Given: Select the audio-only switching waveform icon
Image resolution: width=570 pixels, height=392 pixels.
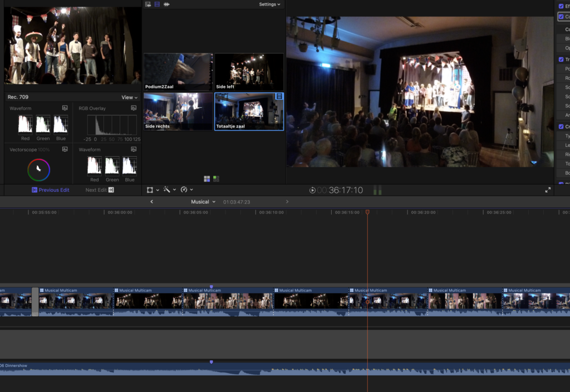Looking at the screenshot, I should coord(166,4).
